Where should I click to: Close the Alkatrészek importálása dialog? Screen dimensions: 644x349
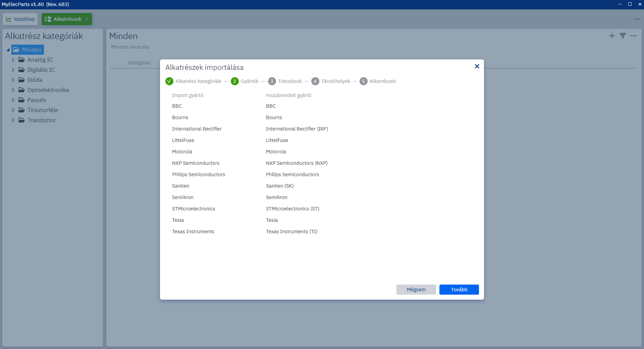(477, 66)
